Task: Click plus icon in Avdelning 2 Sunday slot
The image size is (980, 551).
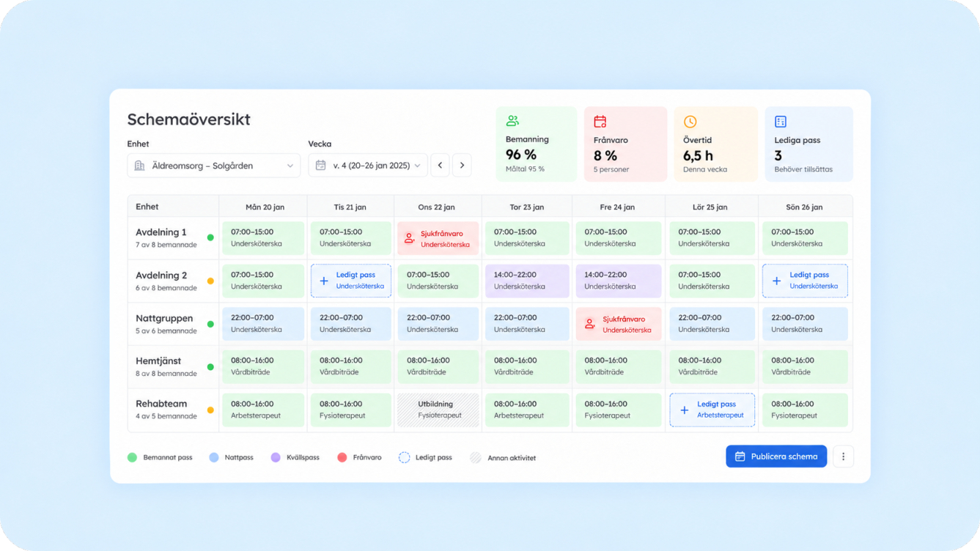Action: click(x=777, y=281)
